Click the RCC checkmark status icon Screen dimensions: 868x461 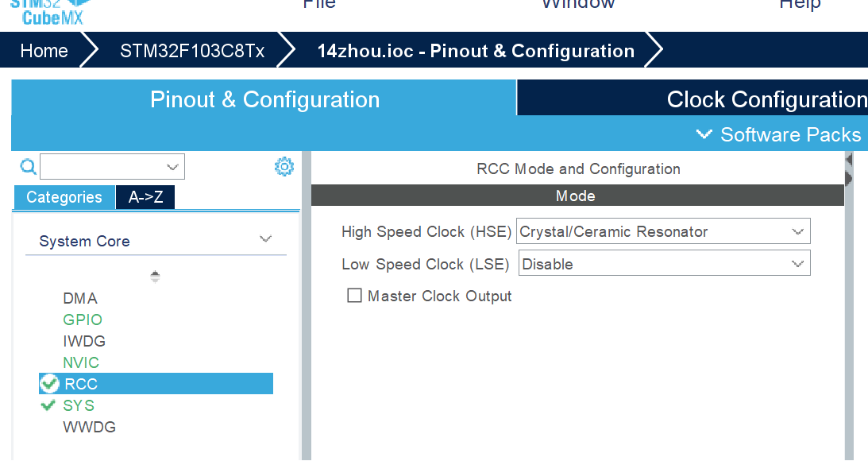click(x=49, y=383)
